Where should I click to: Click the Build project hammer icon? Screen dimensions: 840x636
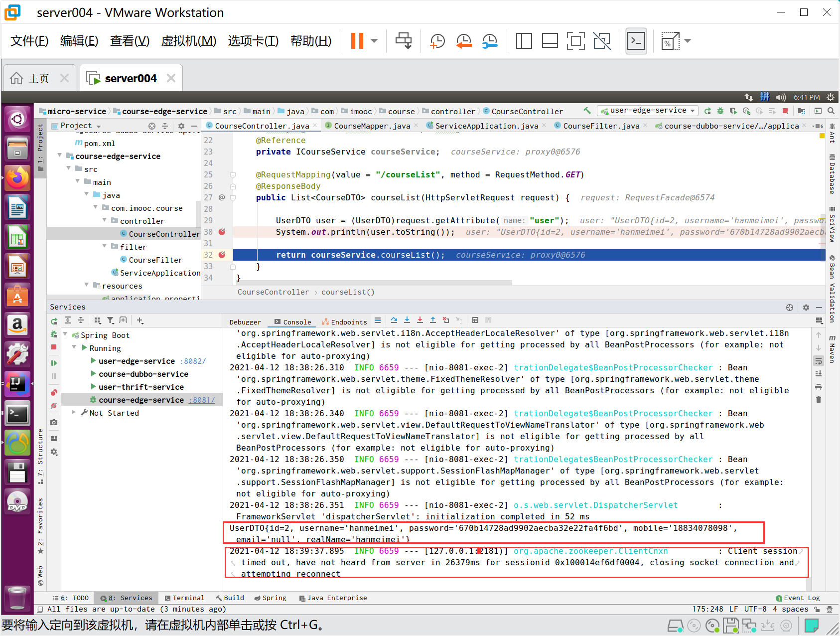587,111
